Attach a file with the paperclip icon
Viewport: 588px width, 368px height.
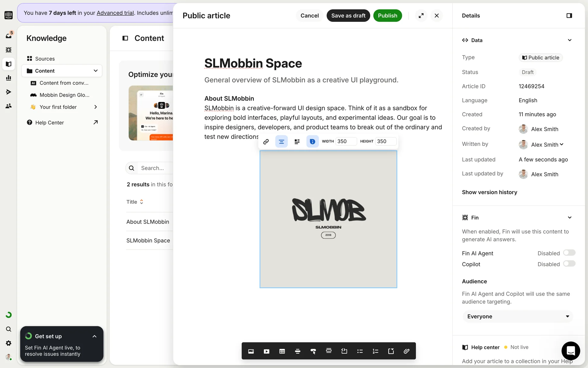point(406,351)
